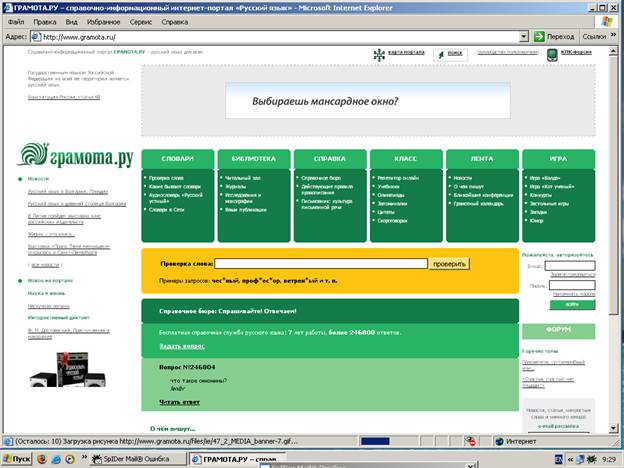Switch to SpIDer Mail Ошибка taskbar window
Image resolution: width=624 pixels, height=468 pixels.
[x=138, y=459]
